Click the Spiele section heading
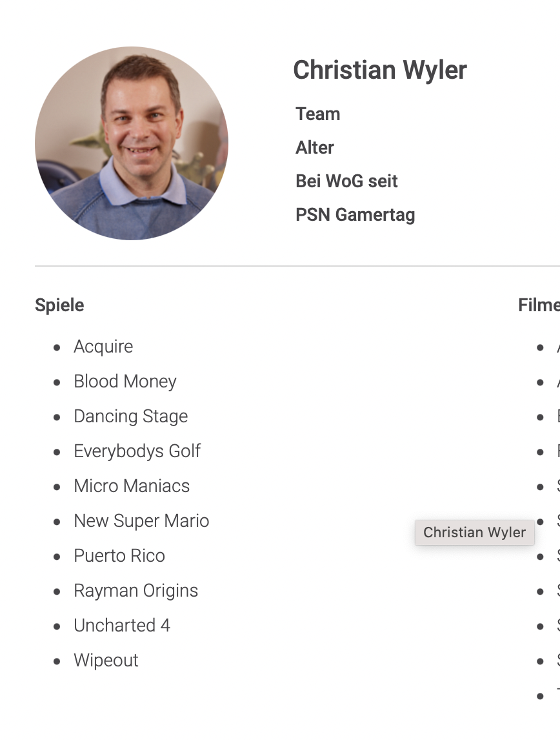The height and width of the screenshot is (740, 560). pyautogui.click(x=59, y=305)
